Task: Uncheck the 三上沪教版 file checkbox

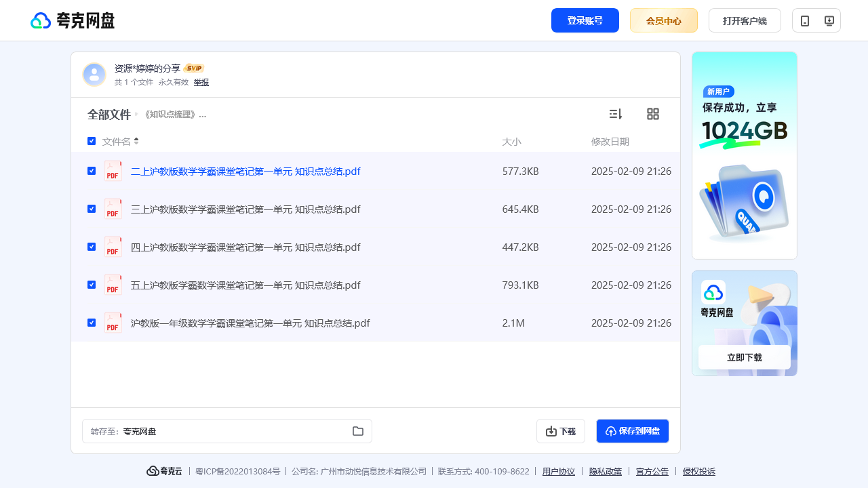Action: coord(92,209)
